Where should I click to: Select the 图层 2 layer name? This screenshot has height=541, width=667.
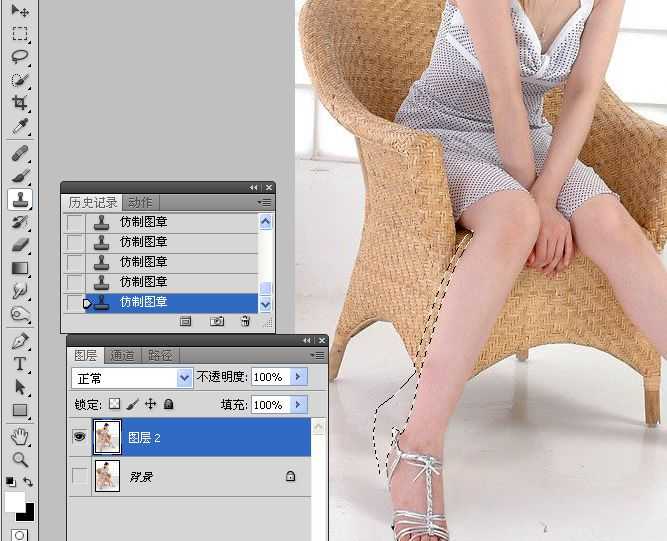(144, 438)
